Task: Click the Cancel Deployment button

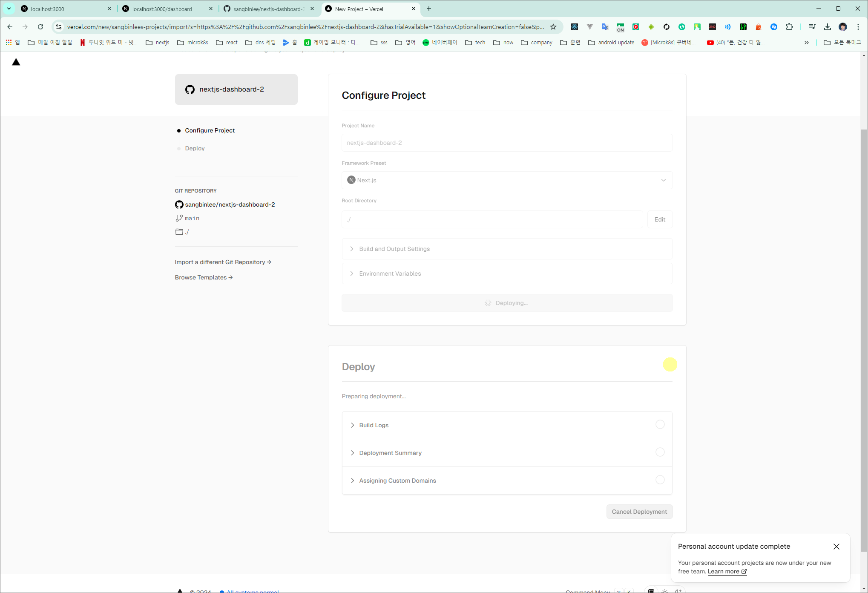Action: pos(639,512)
